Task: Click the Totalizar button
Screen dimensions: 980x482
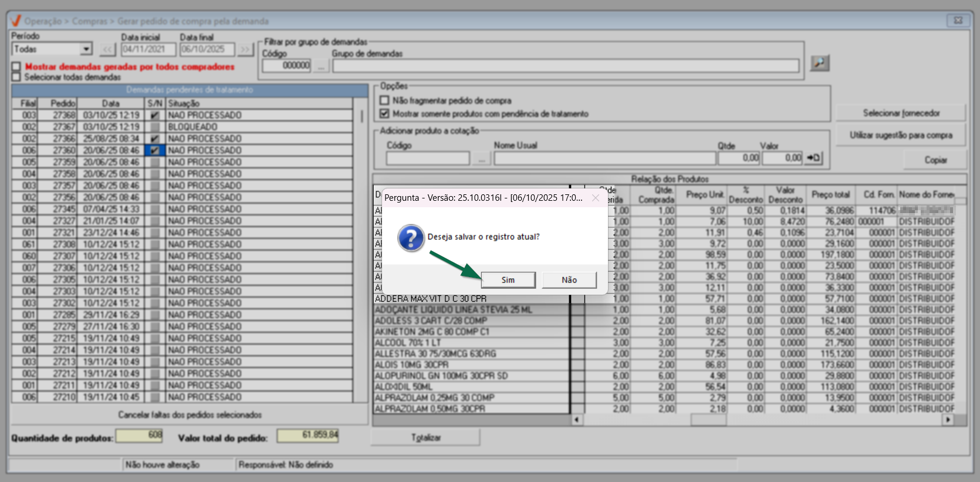Action: point(425,437)
